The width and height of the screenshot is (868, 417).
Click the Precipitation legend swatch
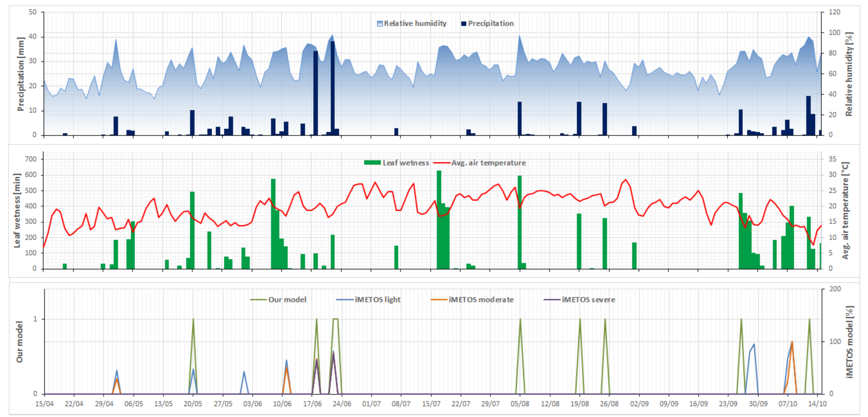coord(464,24)
